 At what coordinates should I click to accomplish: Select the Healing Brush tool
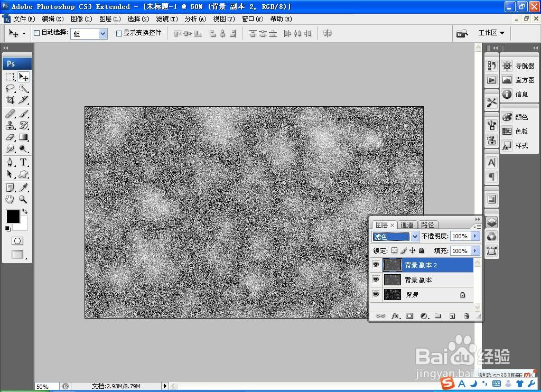pyautogui.click(x=11, y=113)
